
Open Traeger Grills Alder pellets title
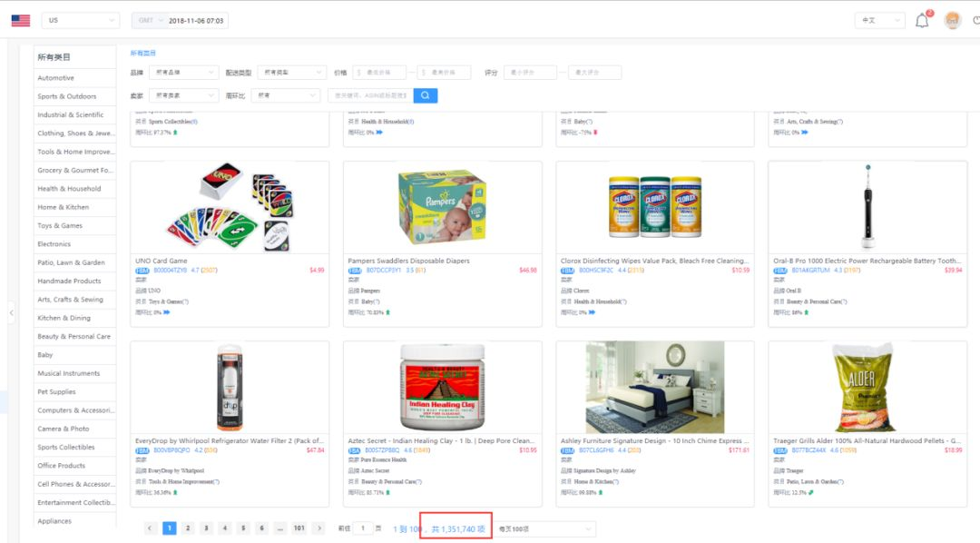(x=867, y=441)
